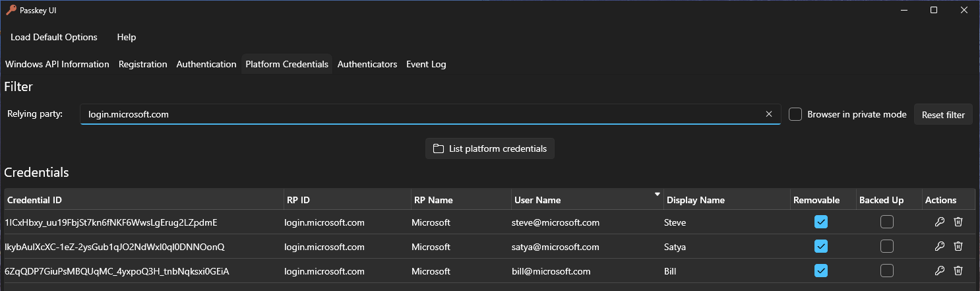Image resolution: width=980 pixels, height=291 pixels.
Task: Delete the satya@microsoft.com credential via trash icon
Action: click(x=958, y=246)
